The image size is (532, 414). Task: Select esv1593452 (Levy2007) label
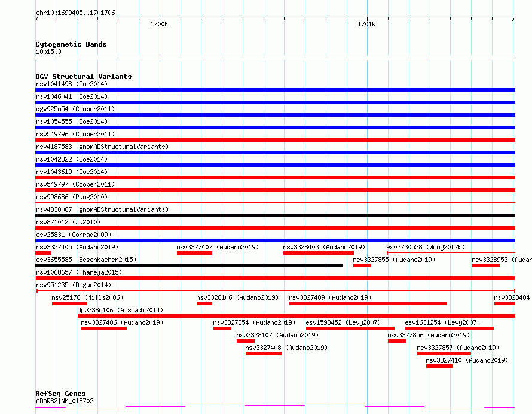pyautogui.click(x=343, y=322)
